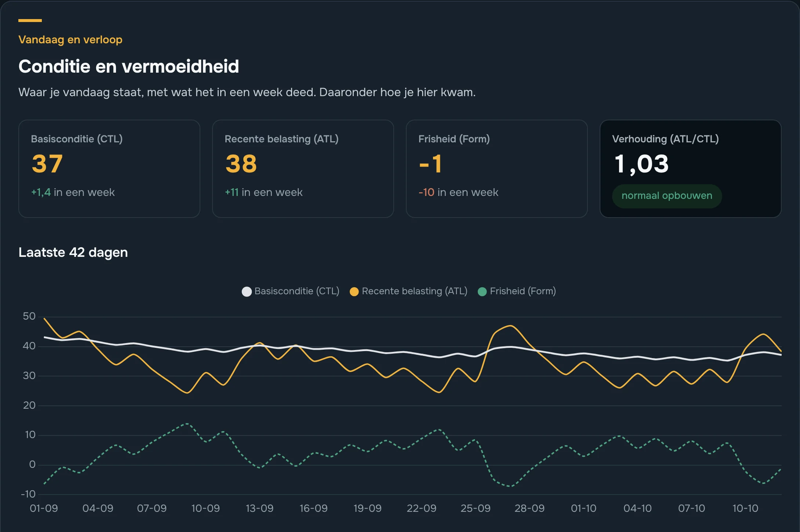Viewport: 800px width, 532px height.
Task: Click the 'Laatste 42 dagen' chart title
Action: coord(73,252)
